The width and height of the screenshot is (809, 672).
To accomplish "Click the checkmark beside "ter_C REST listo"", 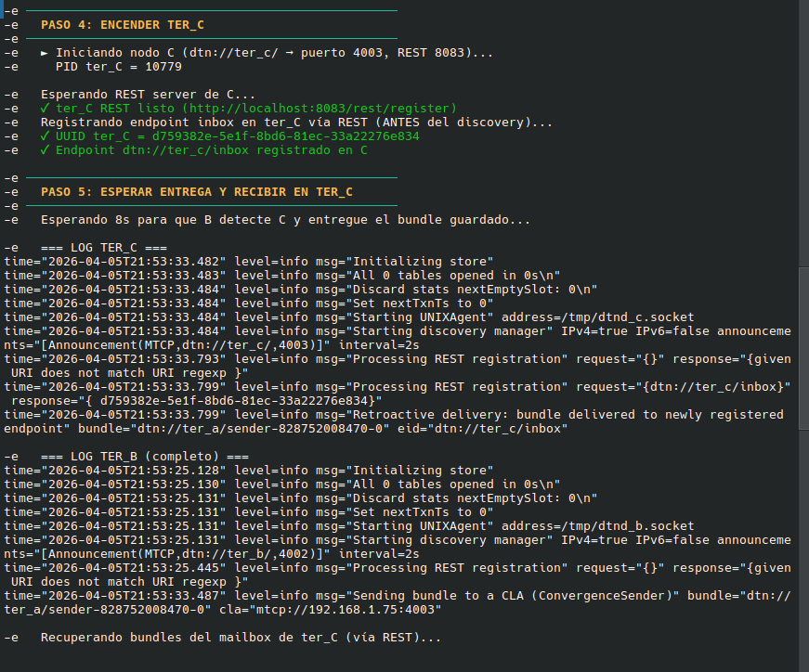I will [46, 109].
